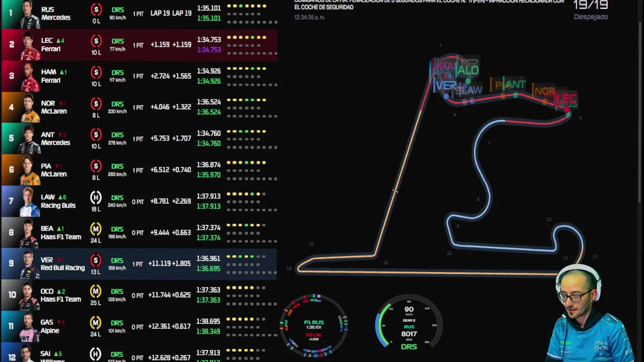This screenshot has height=362, width=644.
Task: Click the VER marker on the track map
Action: click(x=446, y=86)
